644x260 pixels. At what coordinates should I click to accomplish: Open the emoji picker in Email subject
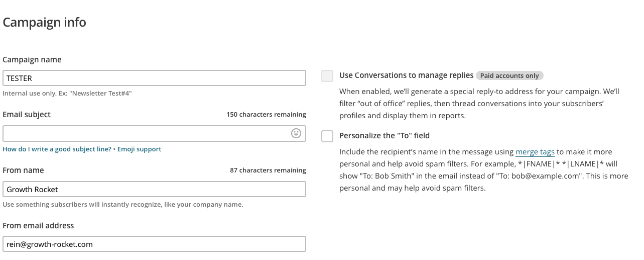tap(296, 133)
